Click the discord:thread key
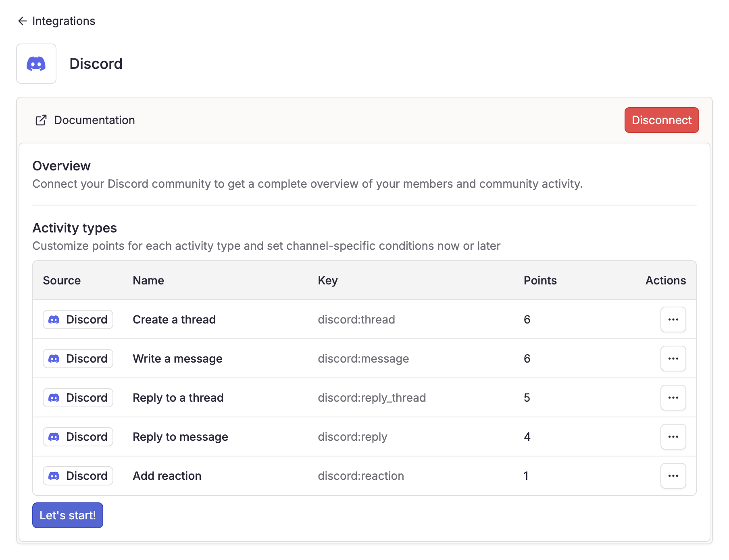 coord(356,319)
